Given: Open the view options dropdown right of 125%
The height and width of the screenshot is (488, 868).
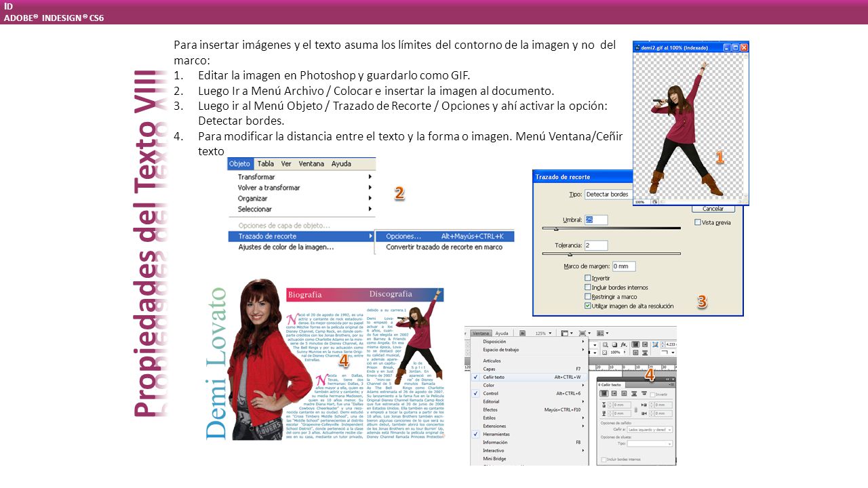Looking at the screenshot, I should tap(567, 333).
